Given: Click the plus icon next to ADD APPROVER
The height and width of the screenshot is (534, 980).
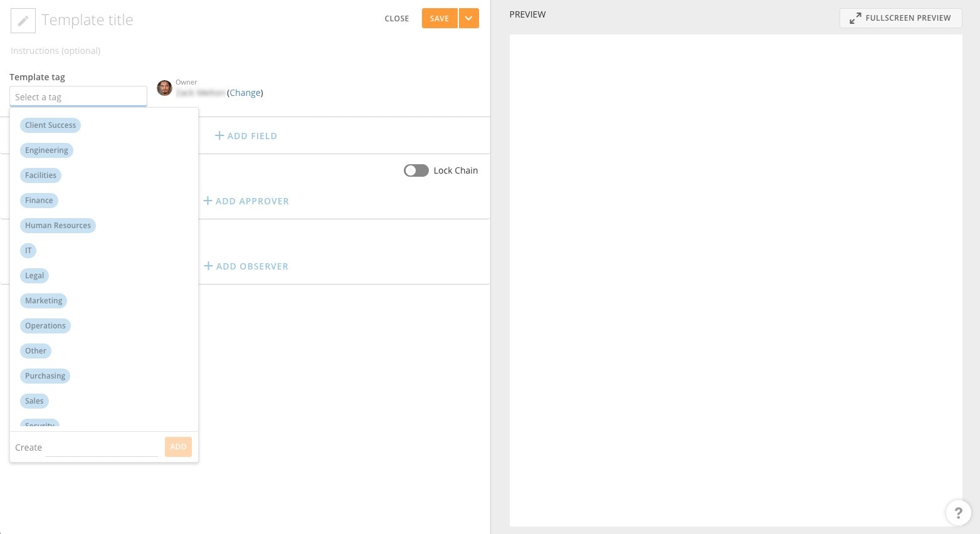Looking at the screenshot, I should pos(208,201).
